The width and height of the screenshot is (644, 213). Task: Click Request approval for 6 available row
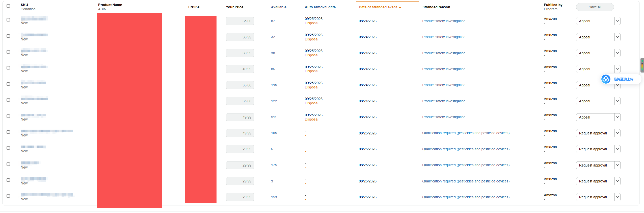click(595, 149)
